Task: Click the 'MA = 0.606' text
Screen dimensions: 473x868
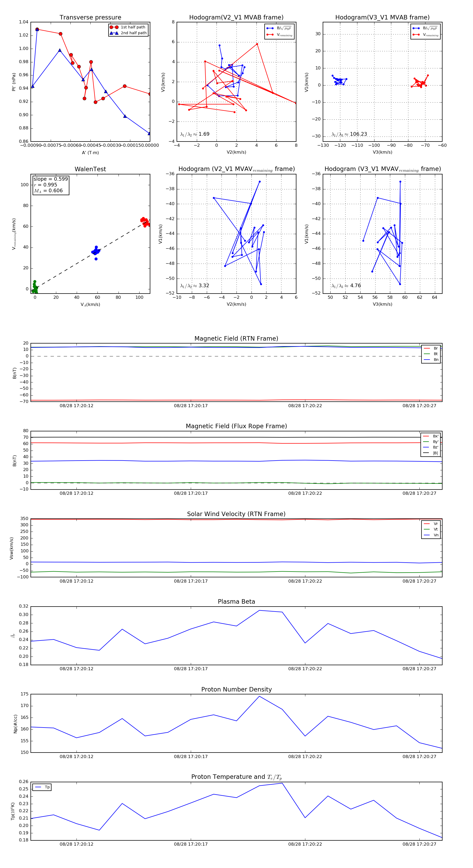Action: tap(48, 191)
